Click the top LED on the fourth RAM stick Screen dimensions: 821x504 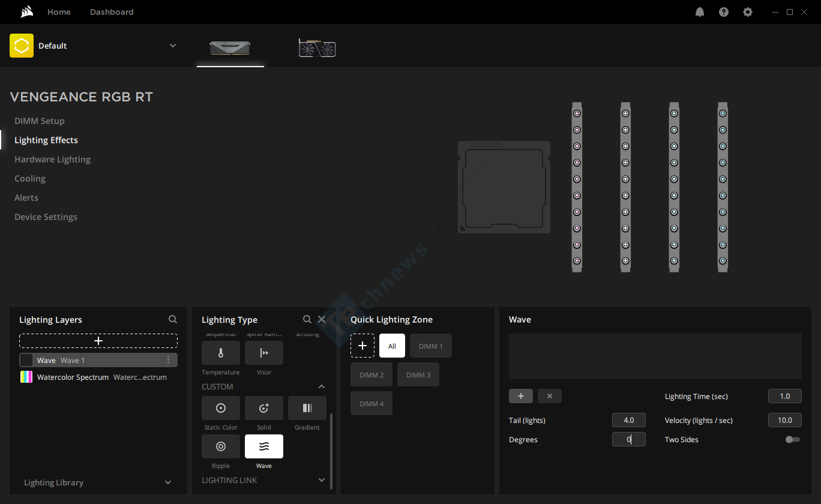pos(723,113)
